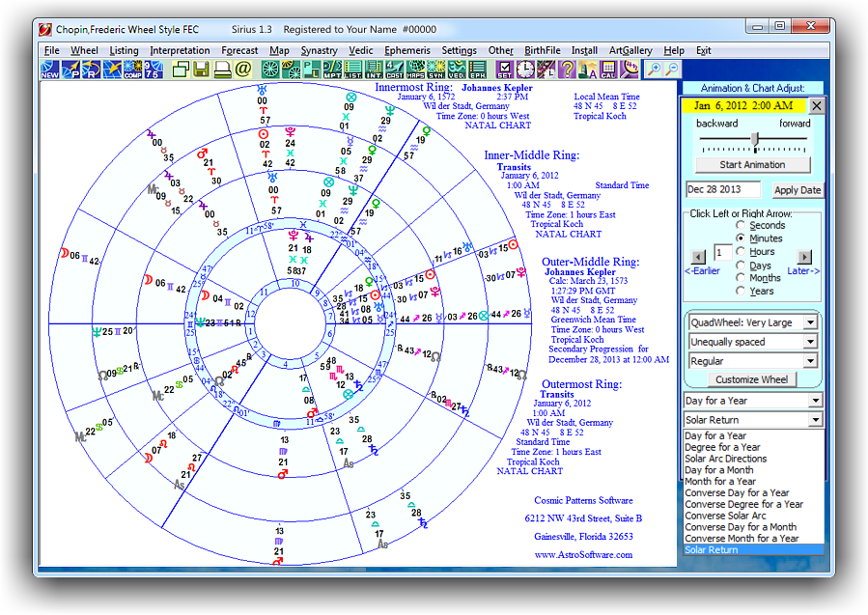Image resolution: width=868 pixels, height=615 pixels.
Task: Select Converse Month for a Year
Action: [x=753, y=539]
